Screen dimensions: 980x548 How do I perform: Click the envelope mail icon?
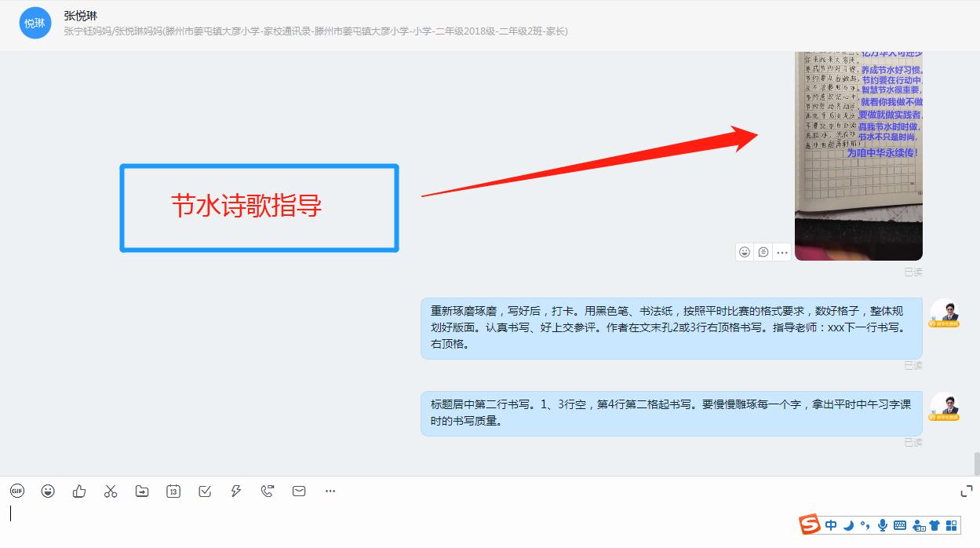pyautogui.click(x=299, y=491)
